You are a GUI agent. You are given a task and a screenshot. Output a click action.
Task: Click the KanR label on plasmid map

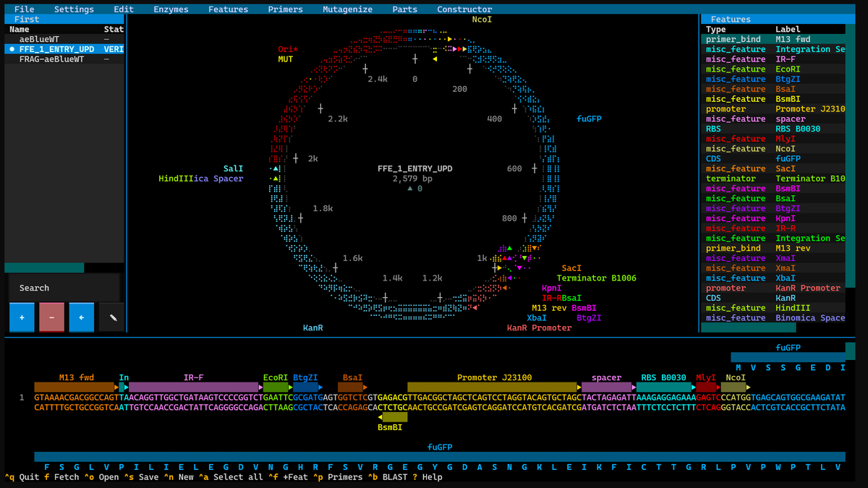click(x=312, y=328)
